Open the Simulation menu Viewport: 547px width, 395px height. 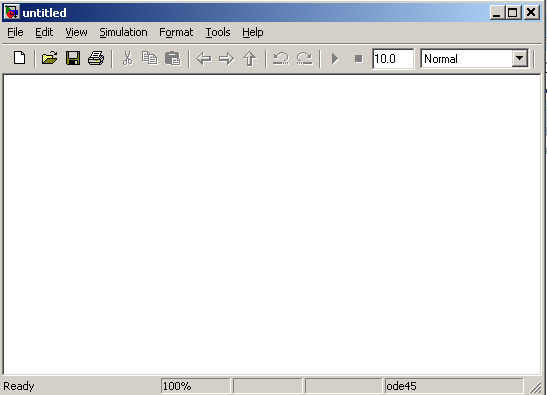point(123,32)
